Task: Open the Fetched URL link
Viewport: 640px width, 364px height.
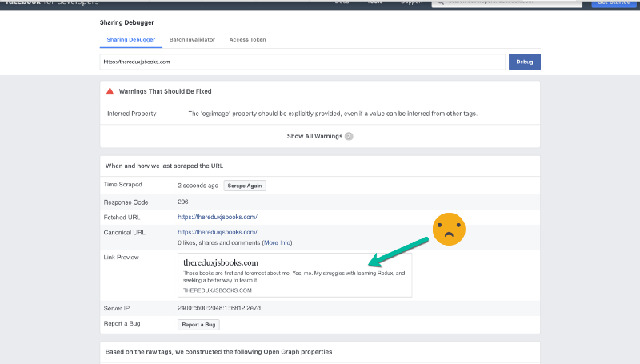Action: pyautogui.click(x=218, y=217)
